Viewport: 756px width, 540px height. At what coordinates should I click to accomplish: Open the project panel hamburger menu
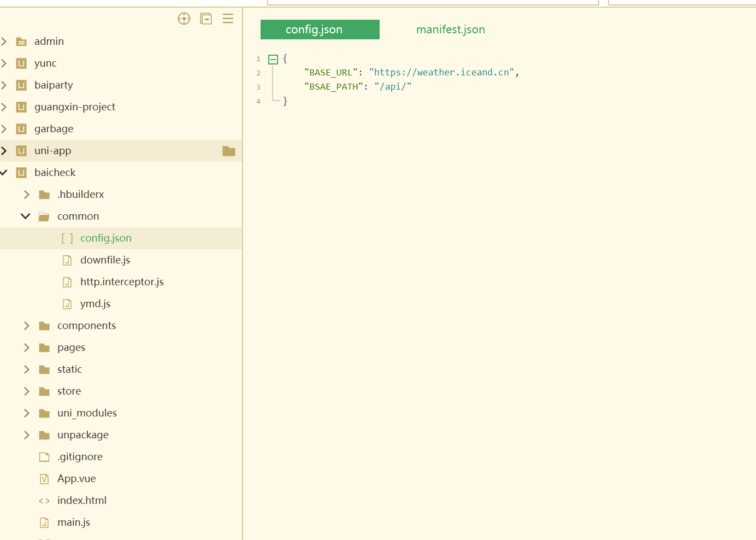(228, 19)
